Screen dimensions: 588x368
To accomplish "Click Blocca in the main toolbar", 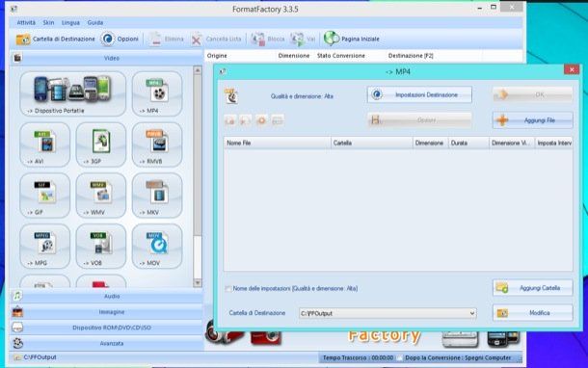I will pyautogui.click(x=268, y=39).
